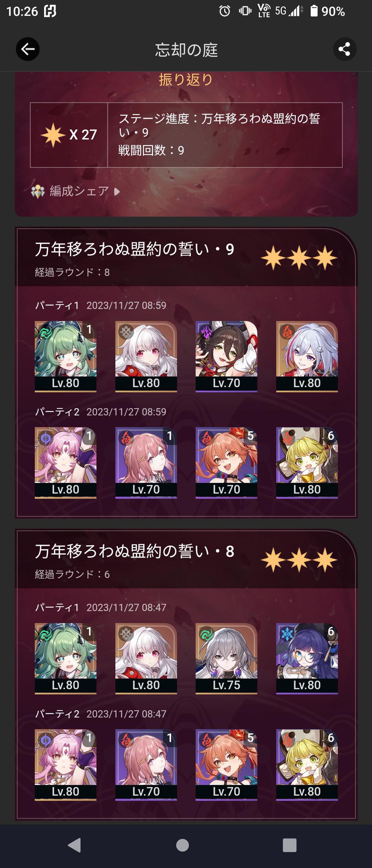Select the blonde Lv.80 character in stage 9 party 2
Screen dimensions: 372x868
click(x=307, y=463)
